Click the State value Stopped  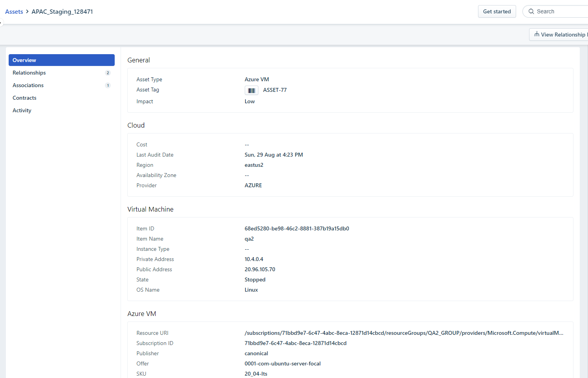click(x=255, y=279)
